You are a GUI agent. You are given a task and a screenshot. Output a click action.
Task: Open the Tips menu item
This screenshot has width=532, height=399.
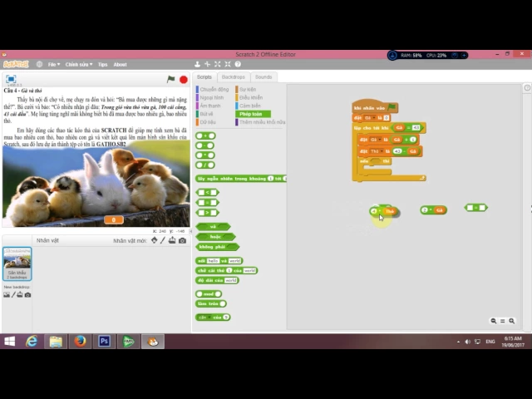(x=102, y=64)
